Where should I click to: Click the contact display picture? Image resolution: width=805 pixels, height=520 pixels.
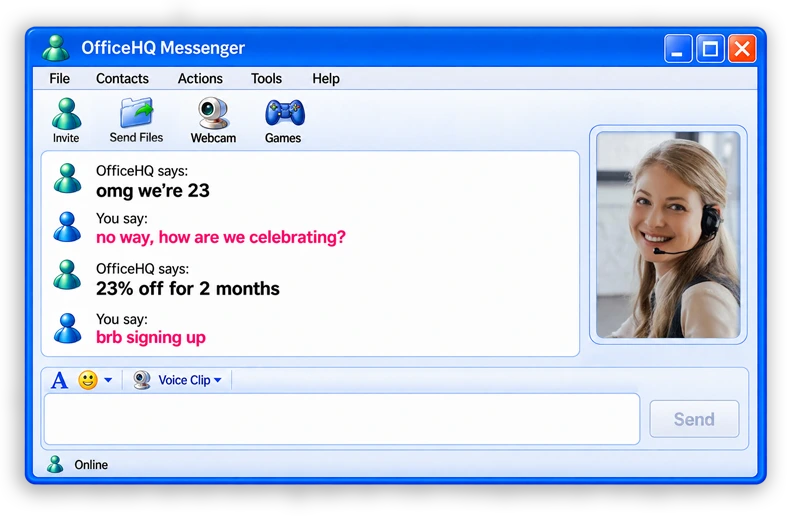coord(668,235)
